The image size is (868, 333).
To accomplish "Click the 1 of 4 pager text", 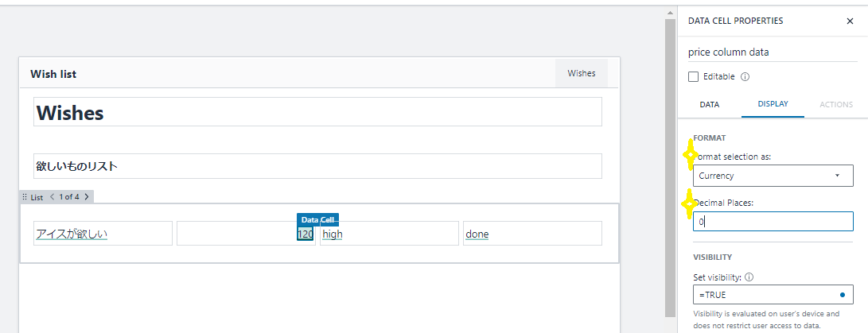I will coord(69,197).
